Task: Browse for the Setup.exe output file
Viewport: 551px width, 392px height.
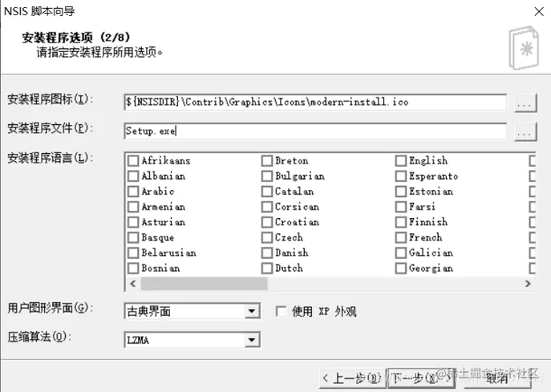Action: pyautogui.click(x=525, y=132)
